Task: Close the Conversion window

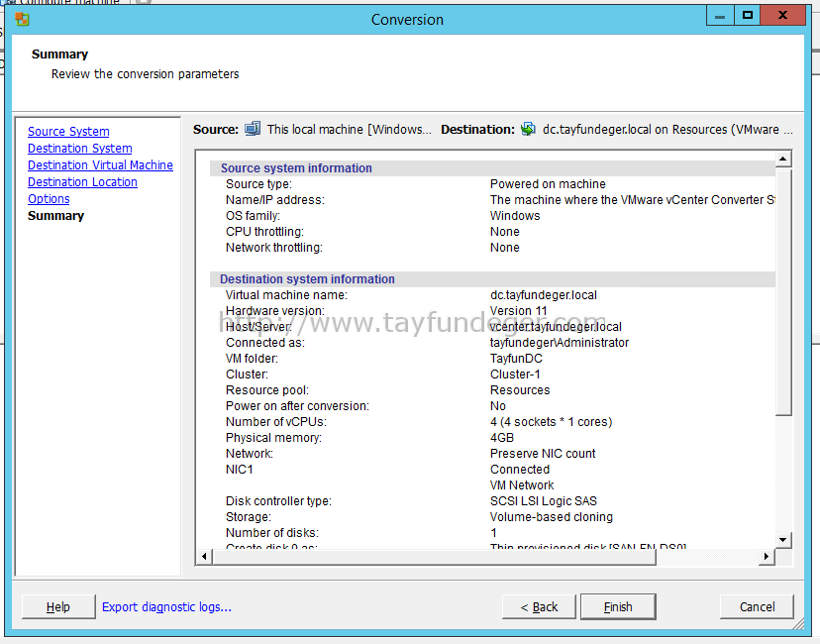Action: click(783, 16)
